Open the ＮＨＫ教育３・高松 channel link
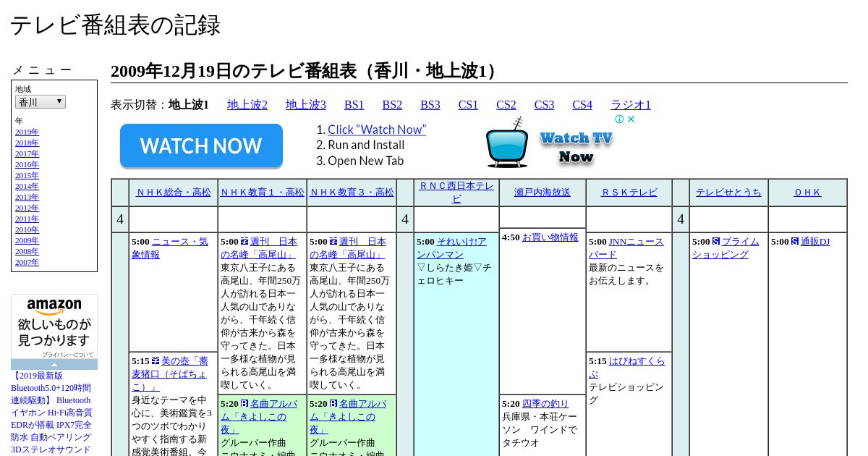 click(x=352, y=193)
